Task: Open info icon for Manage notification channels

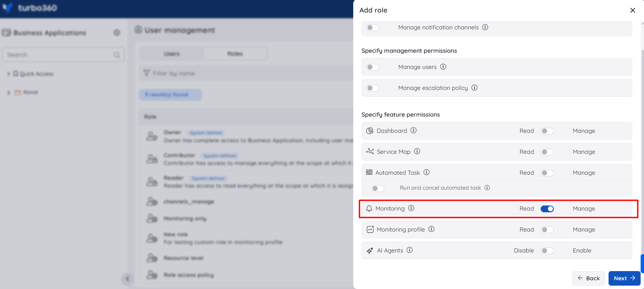Action: pyautogui.click(x=485, y=27)
